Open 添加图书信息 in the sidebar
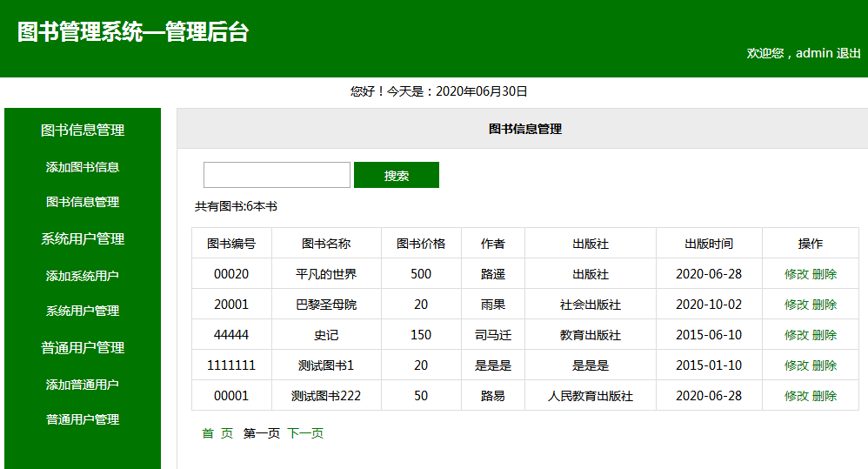 point(83,167)
